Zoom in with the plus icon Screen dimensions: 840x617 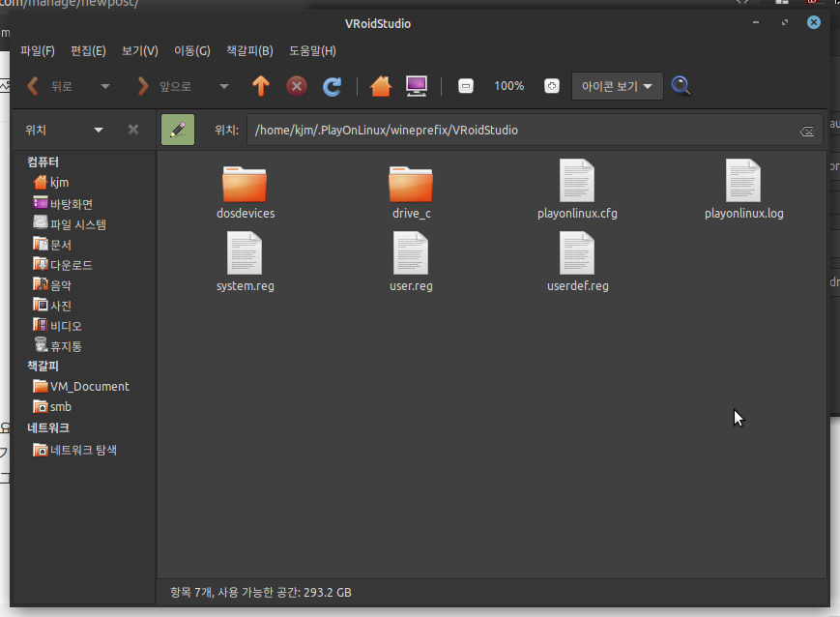552,86
